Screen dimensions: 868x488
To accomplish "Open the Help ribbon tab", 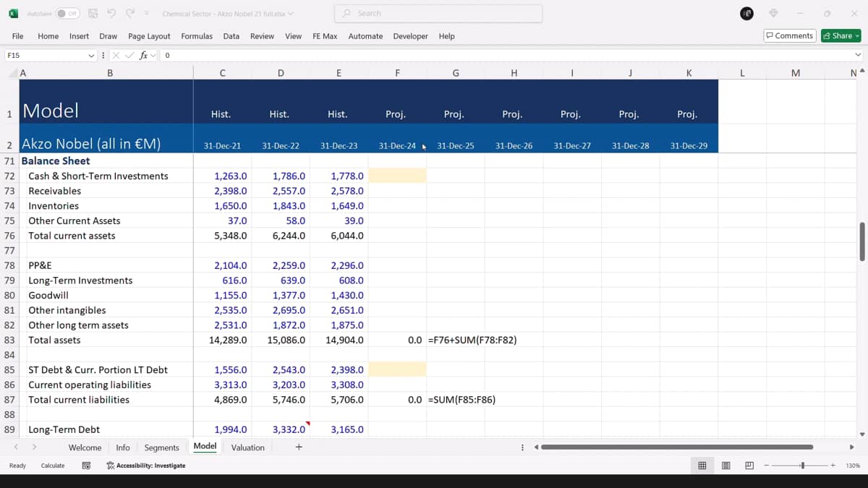I will click(x=447, y=36).
